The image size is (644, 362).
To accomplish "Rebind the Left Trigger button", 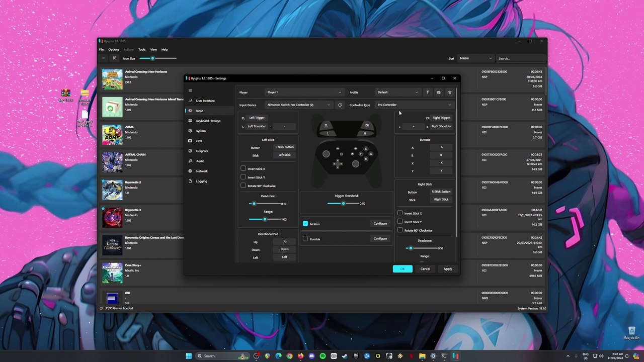I will pyautogui.click(x=257, y=118).
